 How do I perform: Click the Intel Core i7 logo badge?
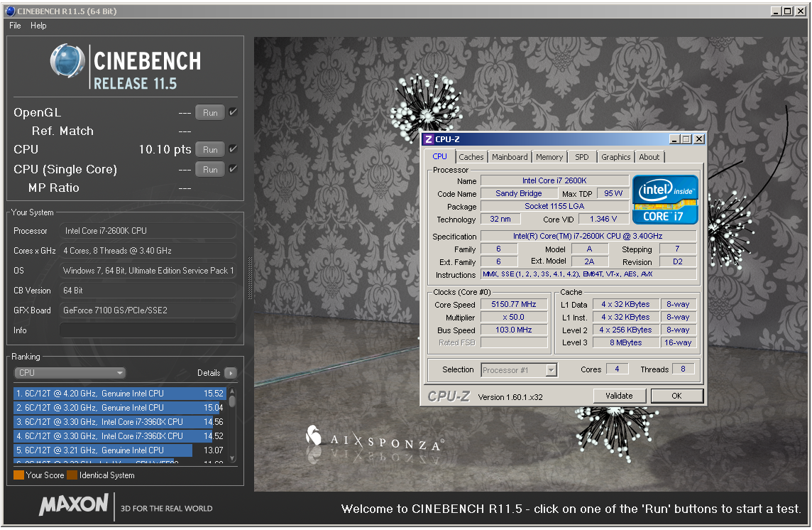click(665, 200)
